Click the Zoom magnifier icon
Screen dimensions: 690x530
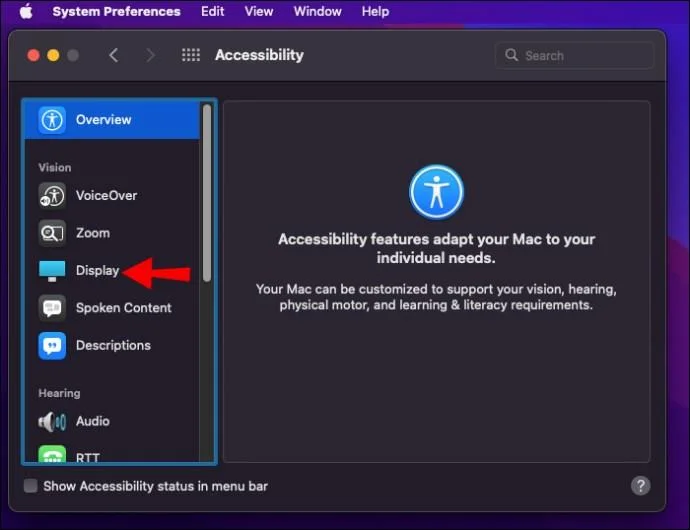point(52,233)
